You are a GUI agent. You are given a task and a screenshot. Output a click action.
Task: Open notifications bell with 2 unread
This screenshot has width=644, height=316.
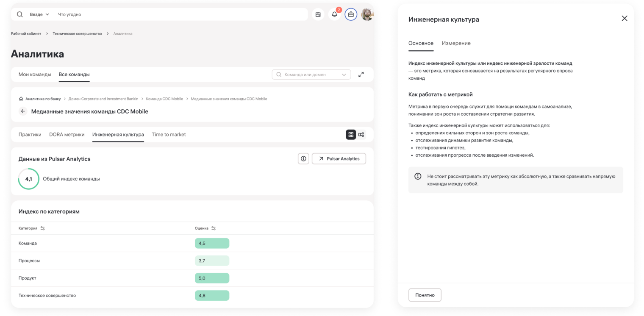[x=334, y=14]
